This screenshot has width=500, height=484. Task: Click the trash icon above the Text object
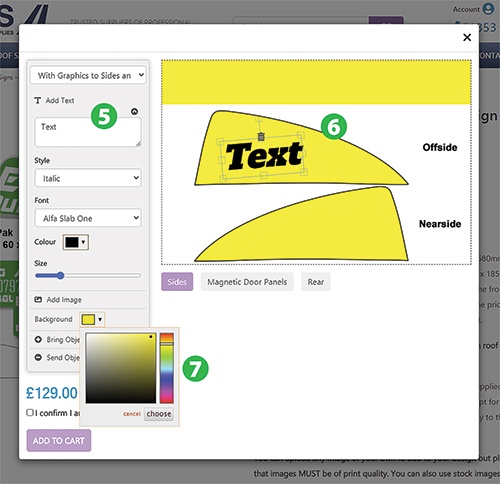[261, 136]
